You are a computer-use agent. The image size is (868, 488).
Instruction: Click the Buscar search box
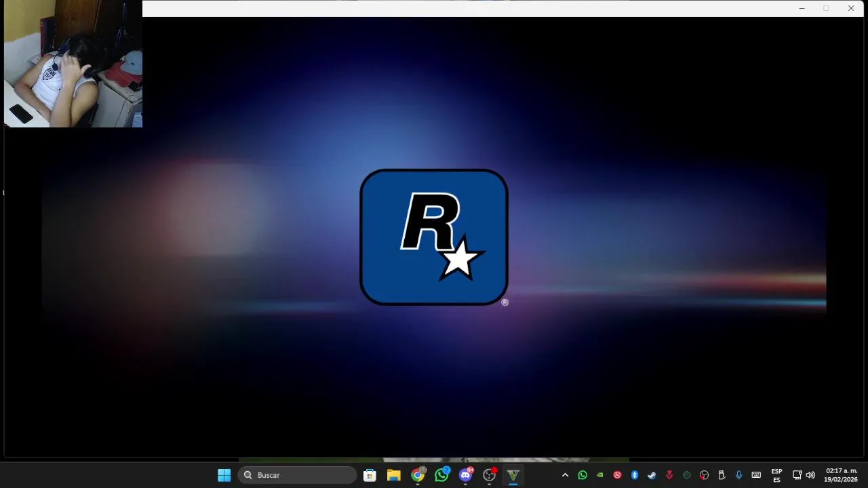tap(297, 475)
